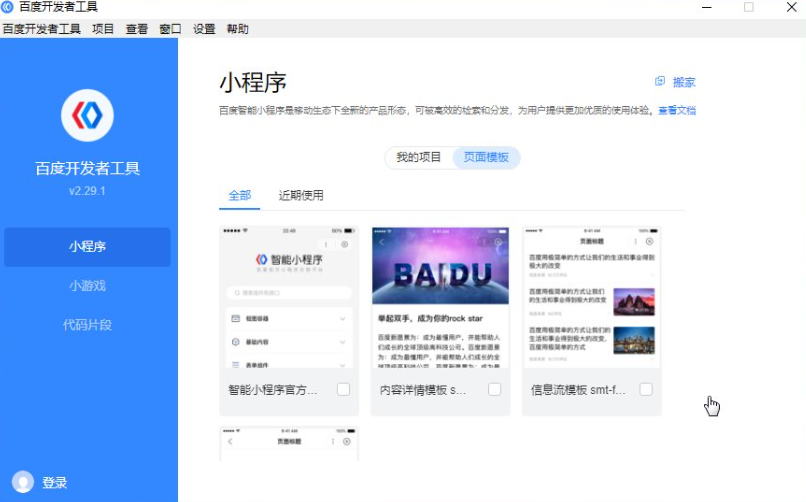Click 百度开发者工具 title in the sidebar

point(87,168)
